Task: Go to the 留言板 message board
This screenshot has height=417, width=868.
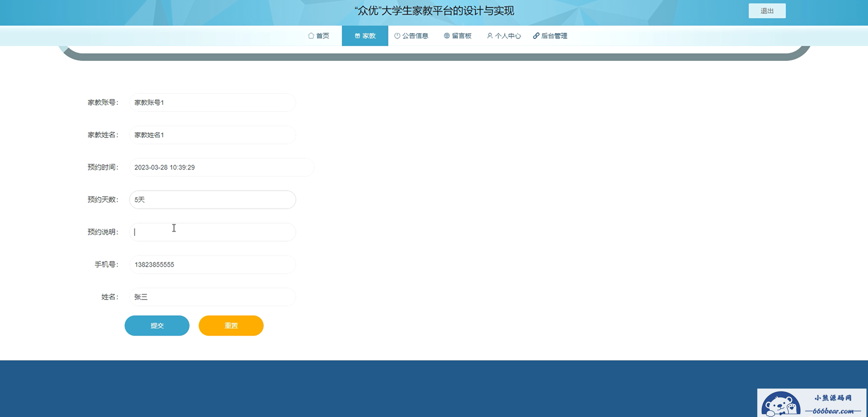Action: point(458,36)
